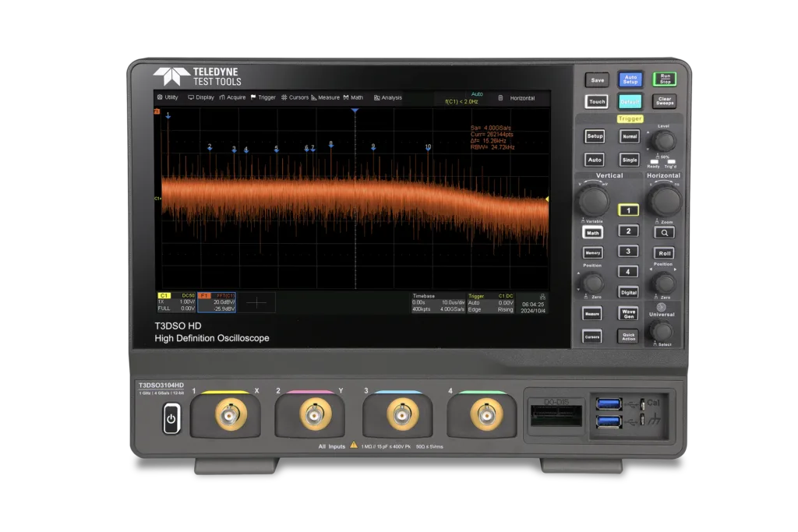Screen dimensions: 798x532
Task: Toggle the Touch screen button
Action: 597,101
